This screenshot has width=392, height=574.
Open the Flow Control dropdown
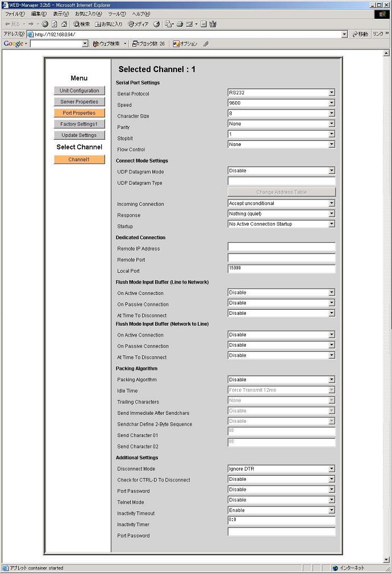coord(281,144)
